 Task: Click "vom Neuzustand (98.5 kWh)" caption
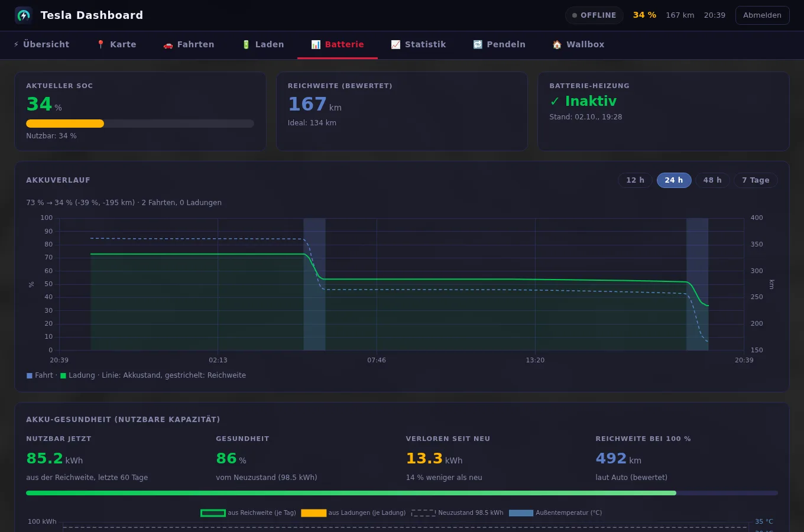[267, 478]
